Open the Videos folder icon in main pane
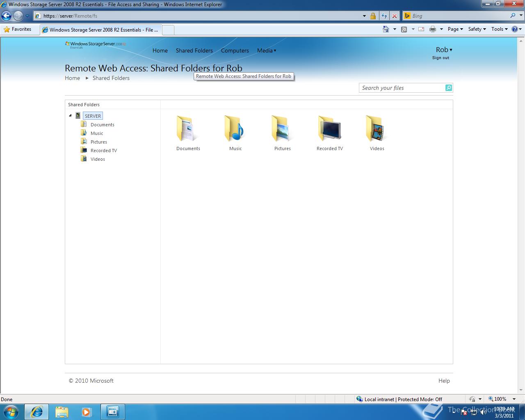Image resolution: width=525 pixels, height=420 pixels. click(377, 129)
